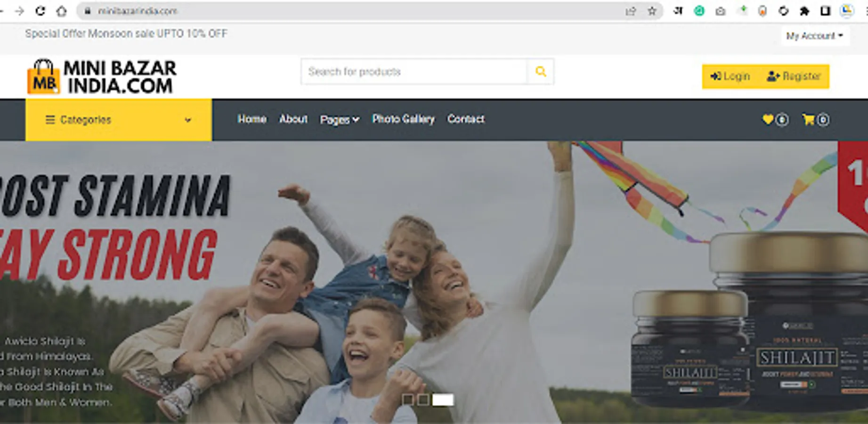Click the Mini Bazar India logo
The width and height of the screenshot is (868, 424).
point(102,77)
